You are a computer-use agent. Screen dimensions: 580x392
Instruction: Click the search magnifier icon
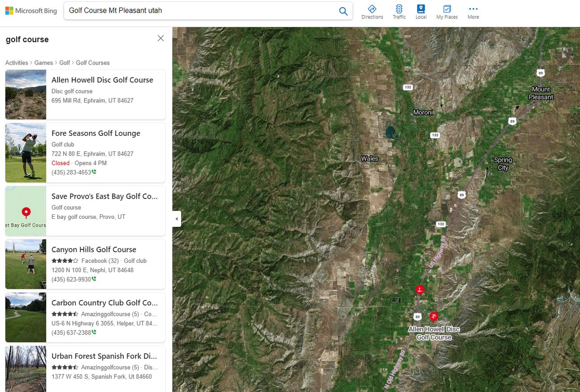coord(343,11)
